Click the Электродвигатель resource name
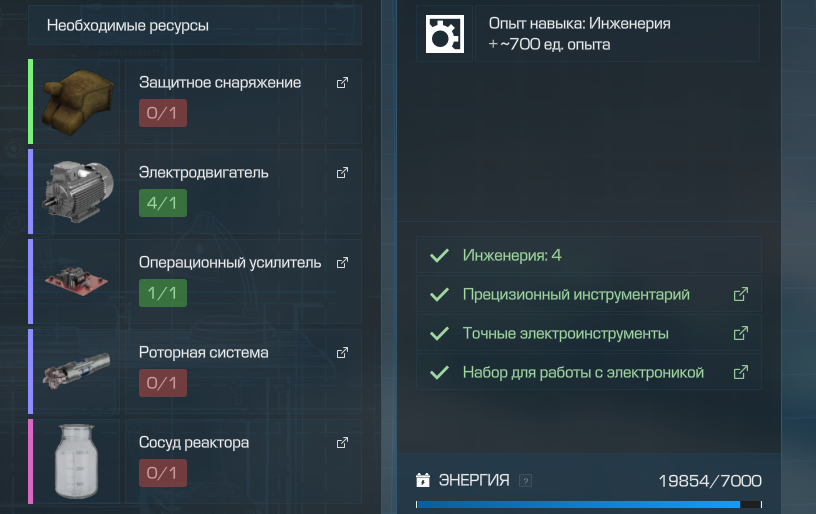 pos(203,173)
